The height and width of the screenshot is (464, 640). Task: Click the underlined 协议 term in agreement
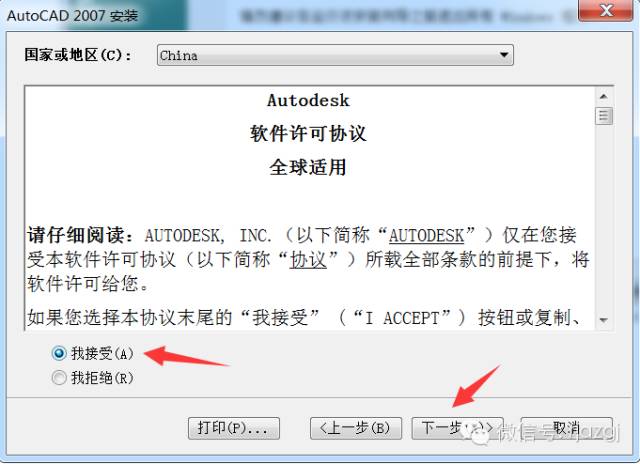[308, 260]
